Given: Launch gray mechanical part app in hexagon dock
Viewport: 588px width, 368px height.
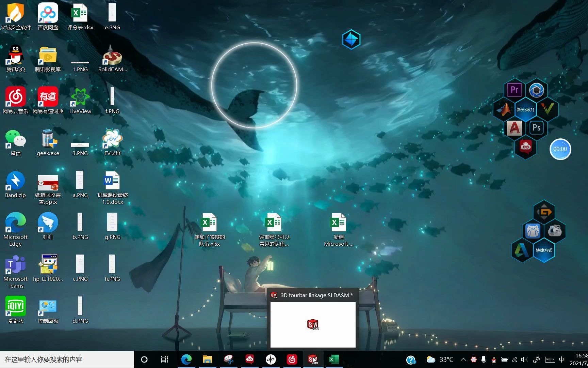Looking at the screenshot, I should pyautogui.click(x=555, y=231).
